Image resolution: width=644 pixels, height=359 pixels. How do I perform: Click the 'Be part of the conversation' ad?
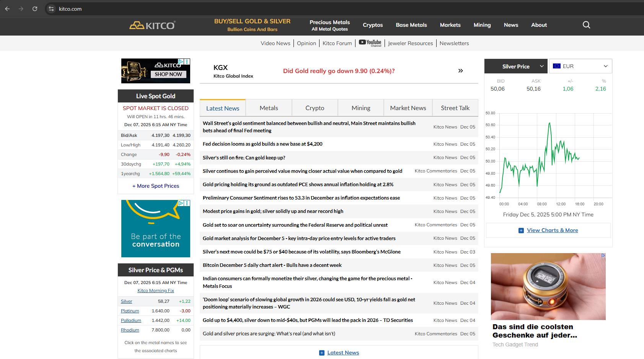[156, 229]
